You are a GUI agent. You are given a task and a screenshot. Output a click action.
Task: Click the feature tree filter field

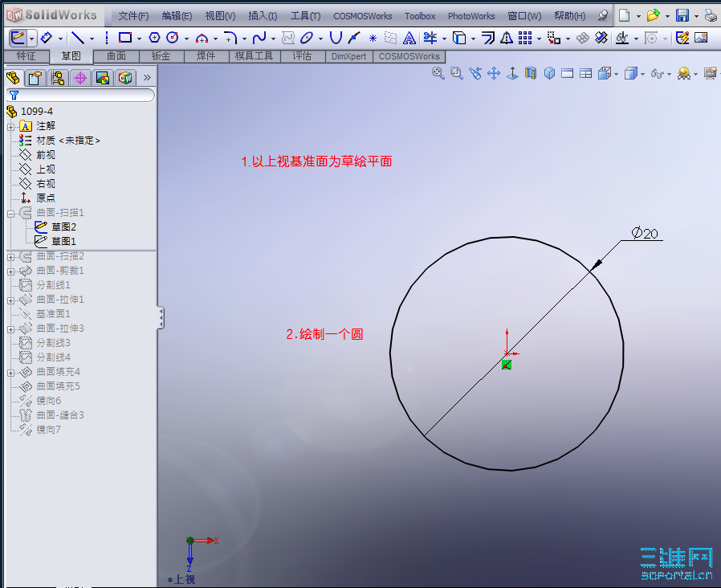80,96
